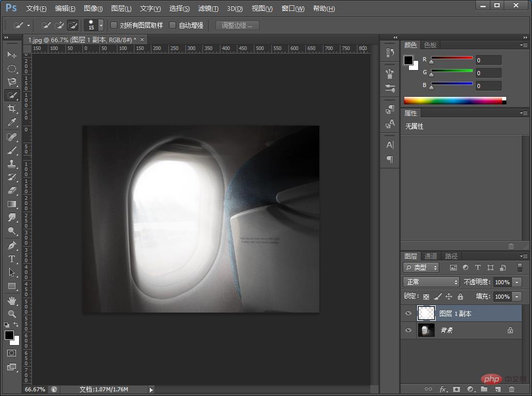Toggle lock position
This screenshot has height=396, width=532.
449,297
